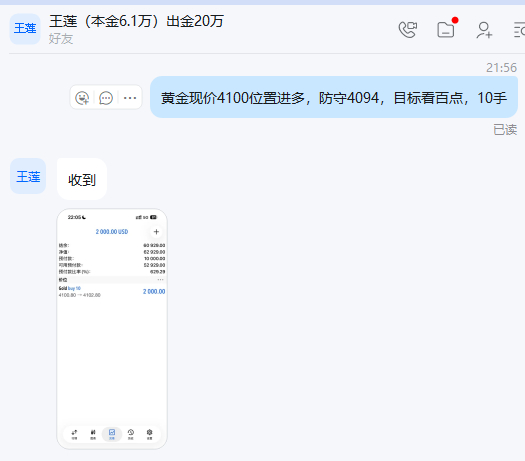Click the 黄金现价4100 message bubble
The image size is (525, 461).
(334, 97)
